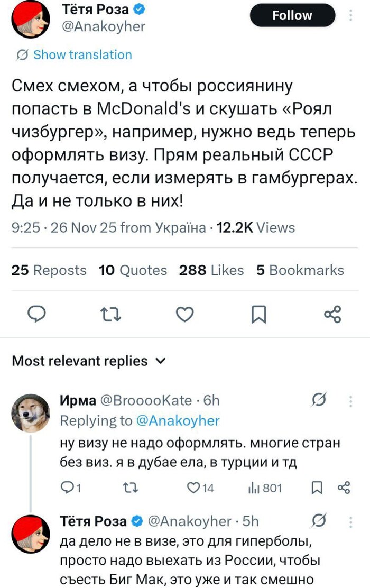Repost the tweet about McDonald's
Screen dimensions: 370x588
pos(110,314)
